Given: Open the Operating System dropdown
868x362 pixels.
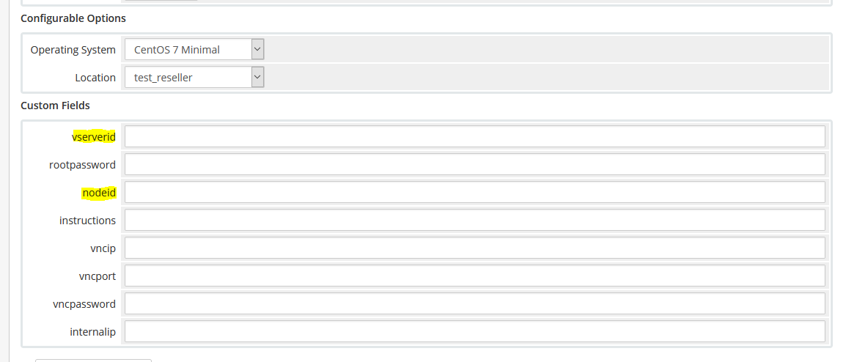Looking at the screenshot, I should tap(194, 50).
